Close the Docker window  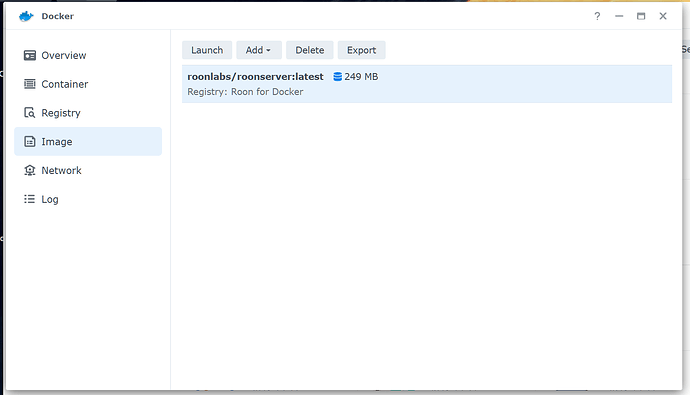[663, 16]
